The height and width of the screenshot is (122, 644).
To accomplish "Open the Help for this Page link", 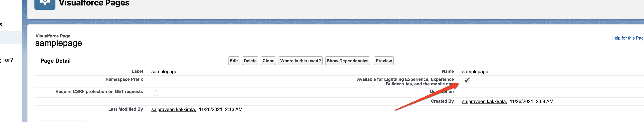I will pos(627,38).
